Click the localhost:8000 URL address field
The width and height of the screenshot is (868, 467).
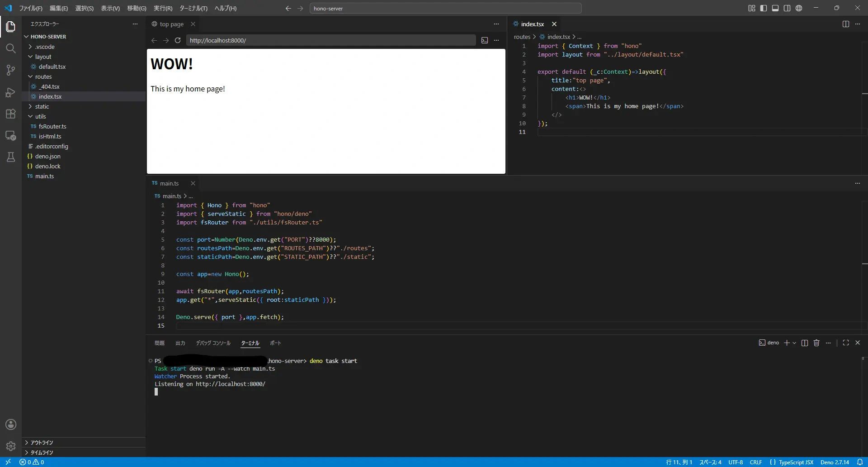tap(330, 40)
